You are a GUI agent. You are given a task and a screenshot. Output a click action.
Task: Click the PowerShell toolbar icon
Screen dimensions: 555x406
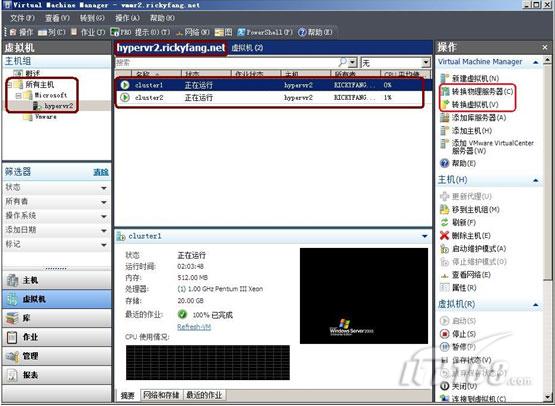(x=241, y=32)
